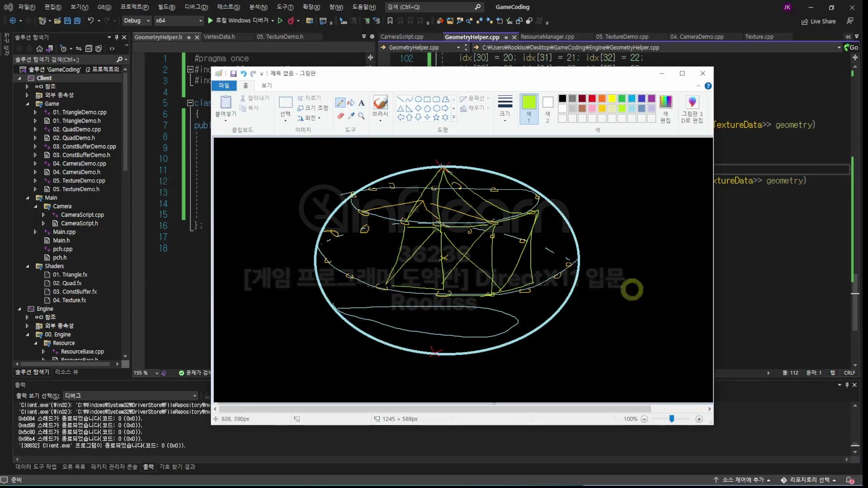Click the Live Share button
This screenshot has height=488, width=868.
pyautogui.click(x=818, y=21)
